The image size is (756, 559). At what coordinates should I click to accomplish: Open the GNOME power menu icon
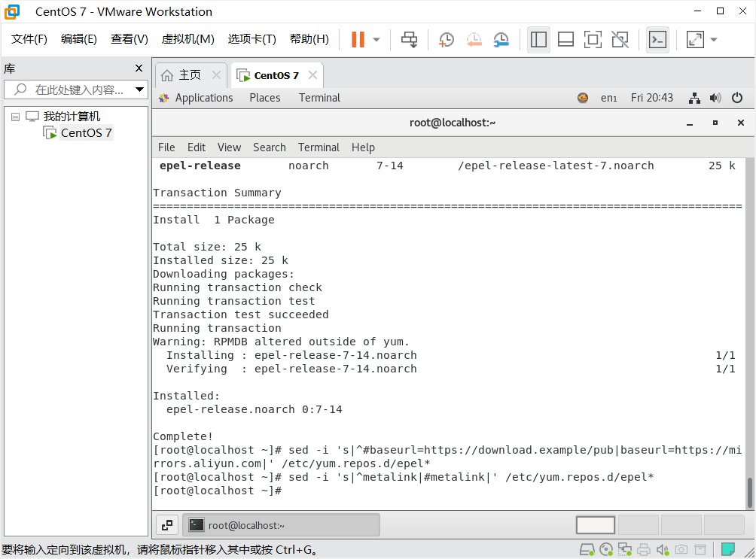point(736,98)
